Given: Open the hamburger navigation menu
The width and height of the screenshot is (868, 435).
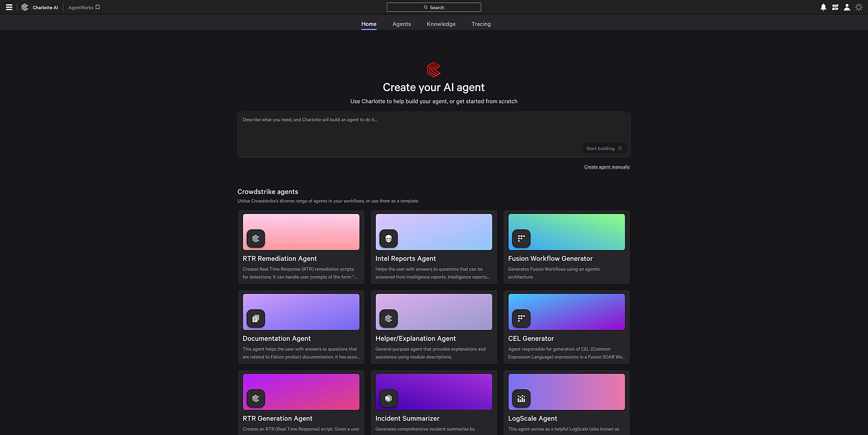Looking at the screenshot, I should [x=9, y=7].
